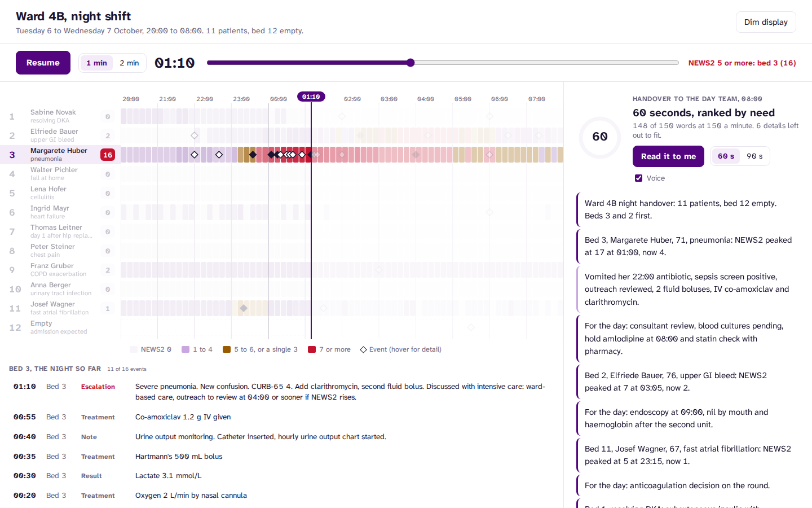Click the 'Co-amoxiclav 1.2 g IV given' event
This screenshot has height=508, width=812.
click(281, 417)
